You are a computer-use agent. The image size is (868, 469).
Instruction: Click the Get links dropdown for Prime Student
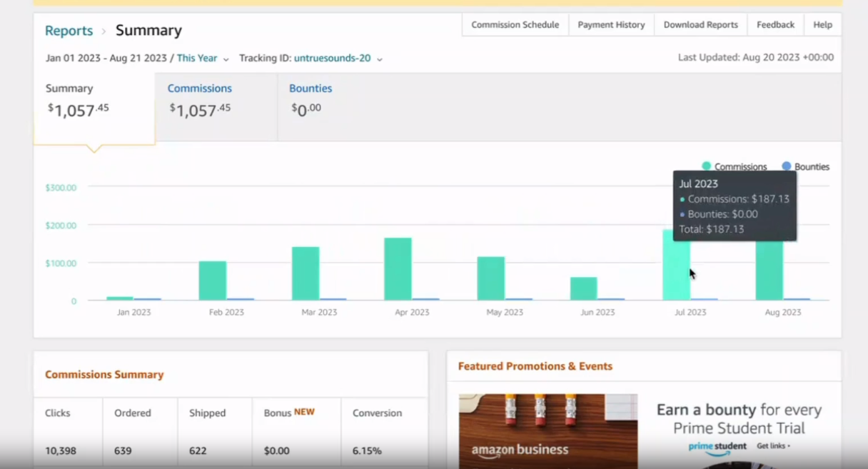[x=774, y=446]
